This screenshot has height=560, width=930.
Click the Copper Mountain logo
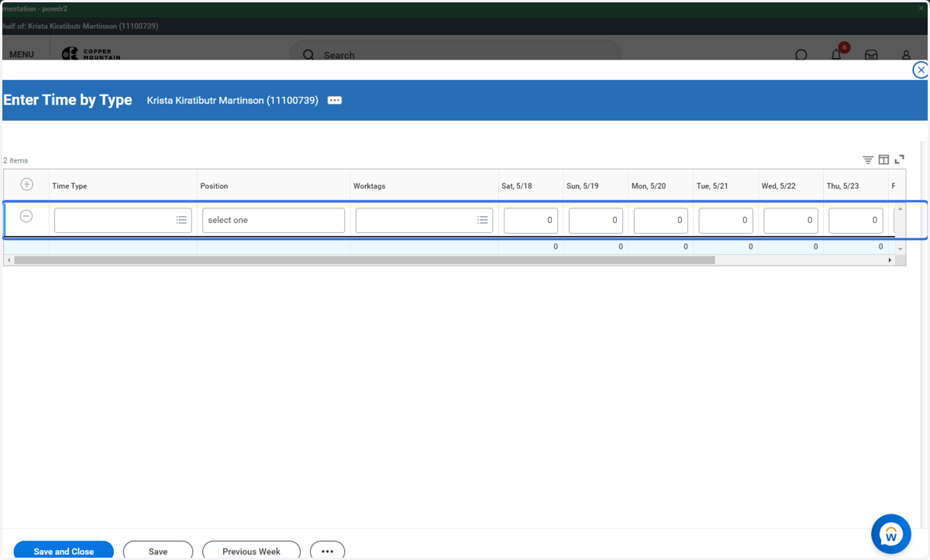pos(91,53)
